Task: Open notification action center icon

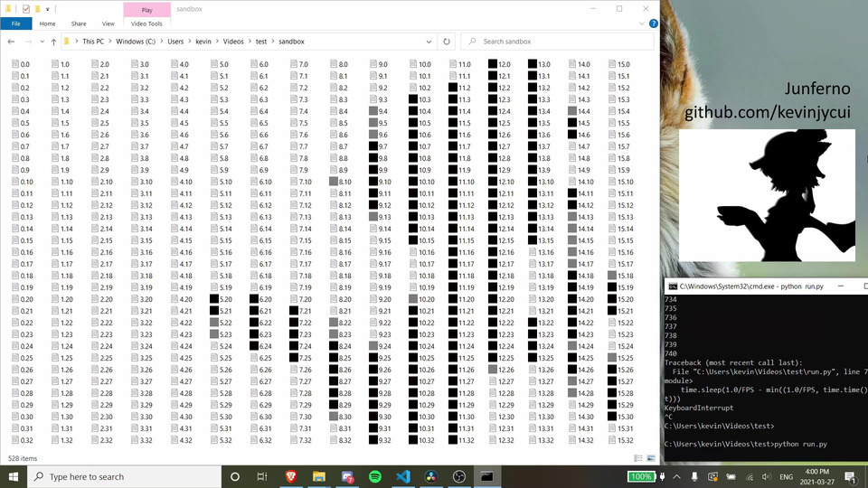Action: point(852,476)
